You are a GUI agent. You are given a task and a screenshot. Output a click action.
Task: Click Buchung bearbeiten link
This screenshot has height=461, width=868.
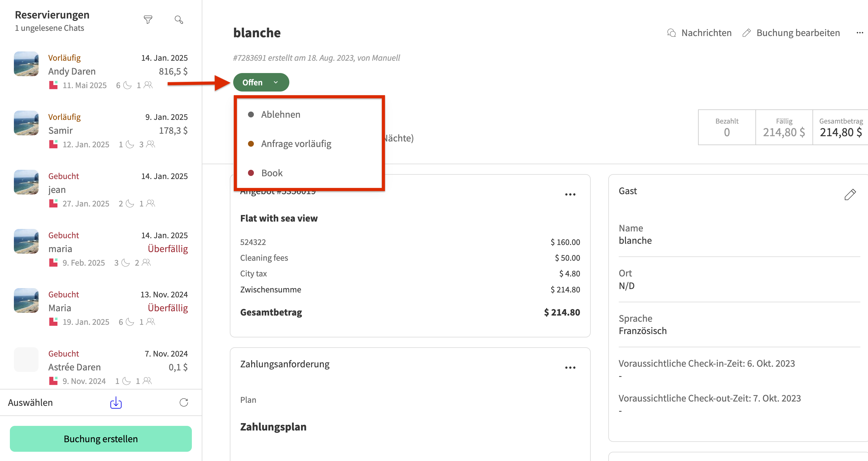click(791, 33)
